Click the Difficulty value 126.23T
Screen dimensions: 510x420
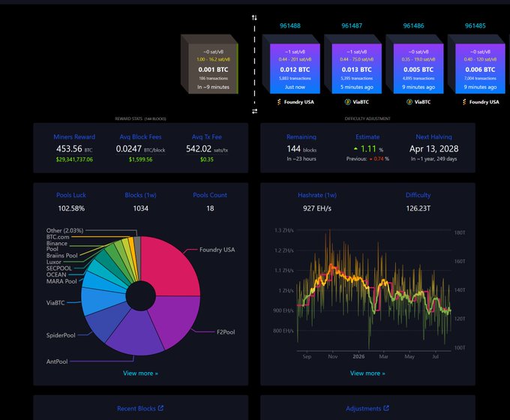418,208
